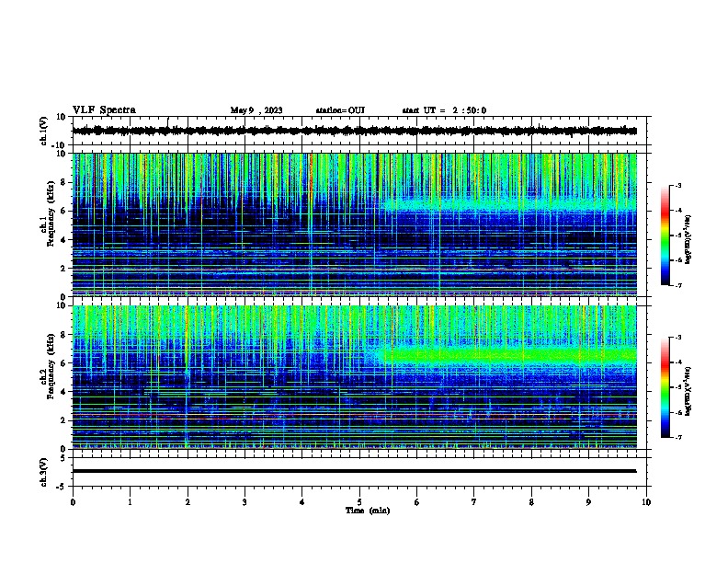Click the time axis "10" tick label

646,502
